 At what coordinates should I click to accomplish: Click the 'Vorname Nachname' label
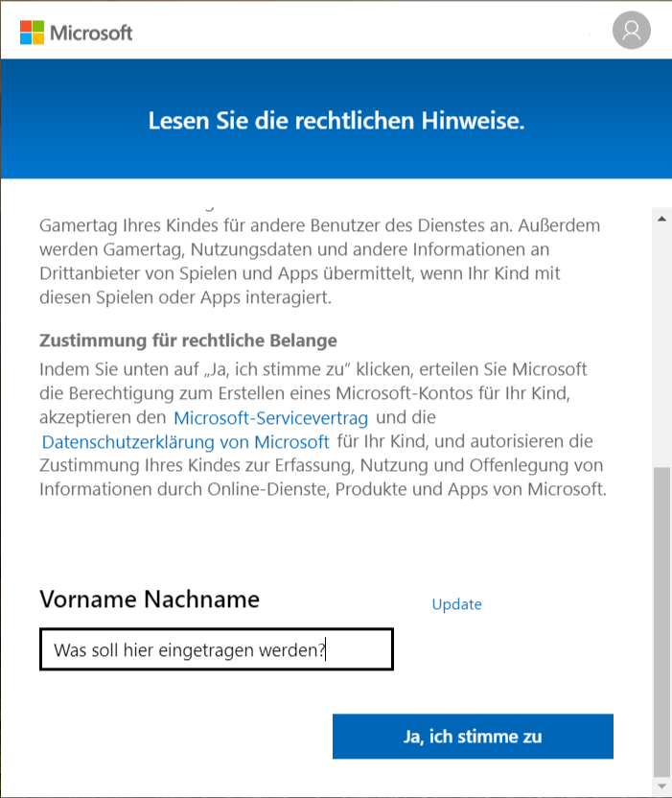[150, 599]
